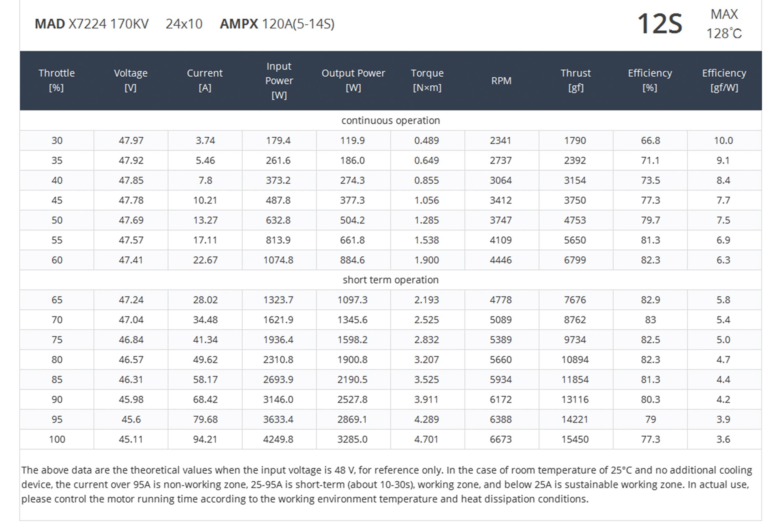
Task: Click the MAD X7224 170KV title
Action: (92, 24)
